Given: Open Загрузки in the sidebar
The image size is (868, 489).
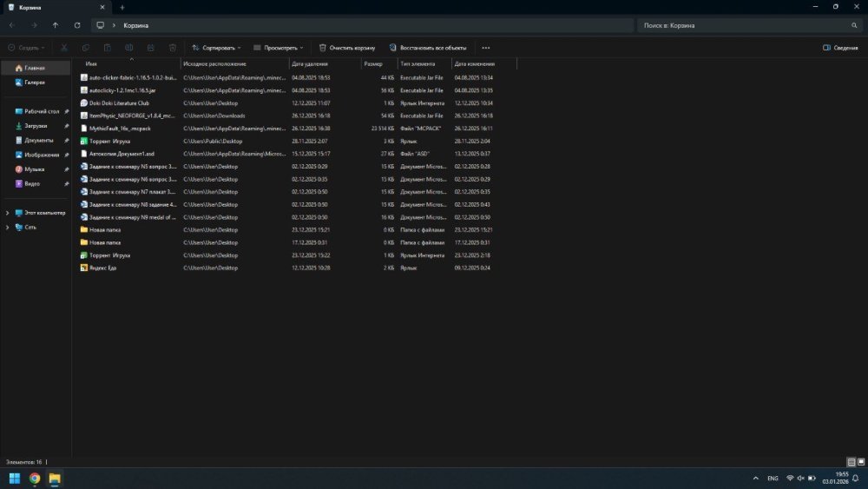Looking at the screenshot, I should (x=36, y=126).
